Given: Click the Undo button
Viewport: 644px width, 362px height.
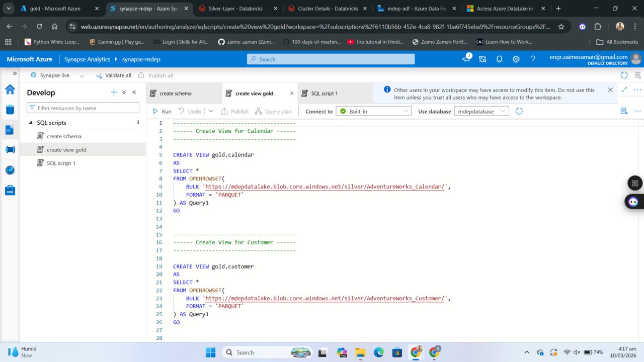Looking at the screenshot, I should [x=190, y=111].
